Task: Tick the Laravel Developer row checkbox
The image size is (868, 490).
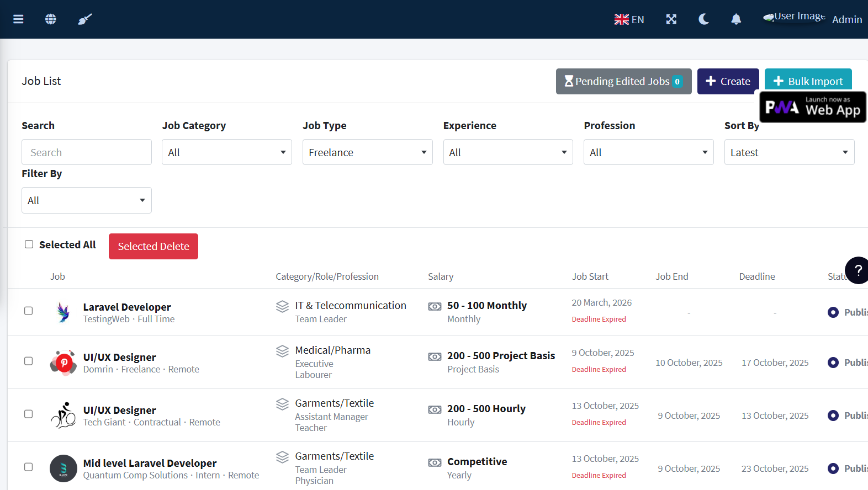Action: [x=29, y=311]
